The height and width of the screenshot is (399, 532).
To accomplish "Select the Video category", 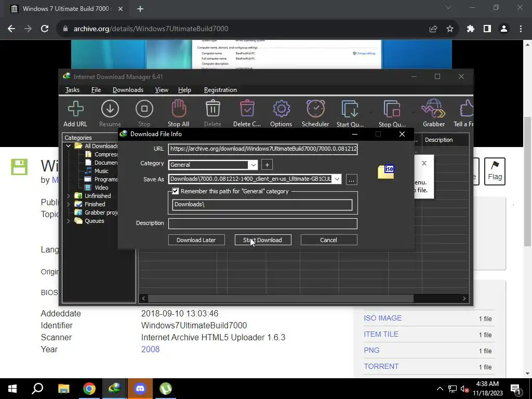I will click(x=101, y=188).
